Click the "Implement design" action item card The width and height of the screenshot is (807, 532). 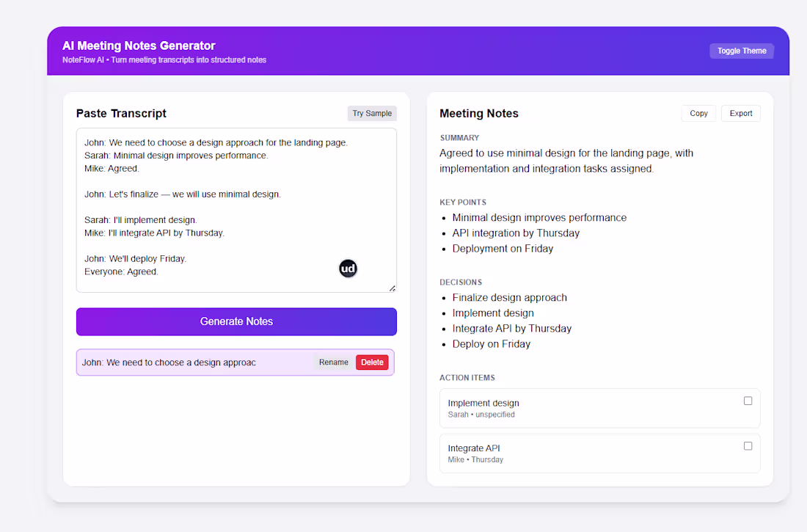coord(587,408)
